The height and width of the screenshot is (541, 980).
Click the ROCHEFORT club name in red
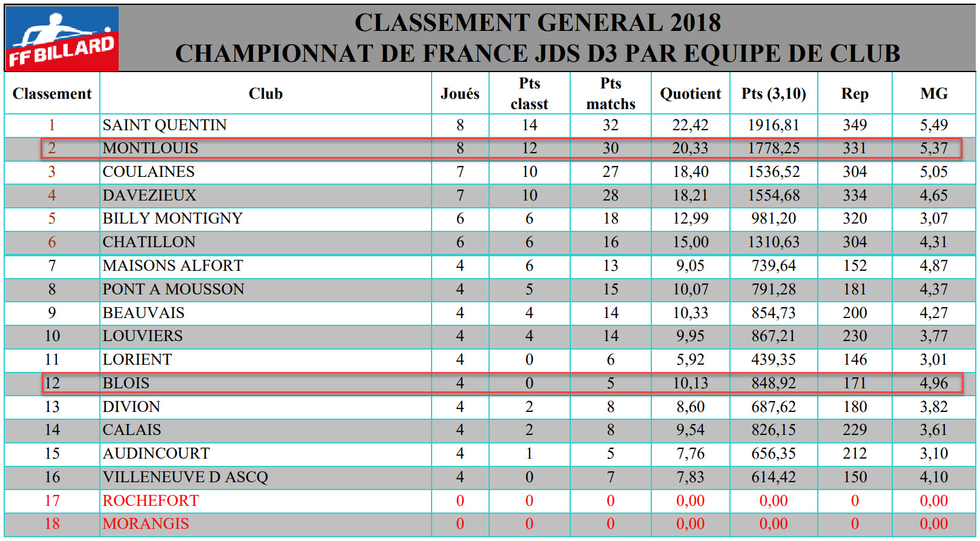tap(151, 501)
